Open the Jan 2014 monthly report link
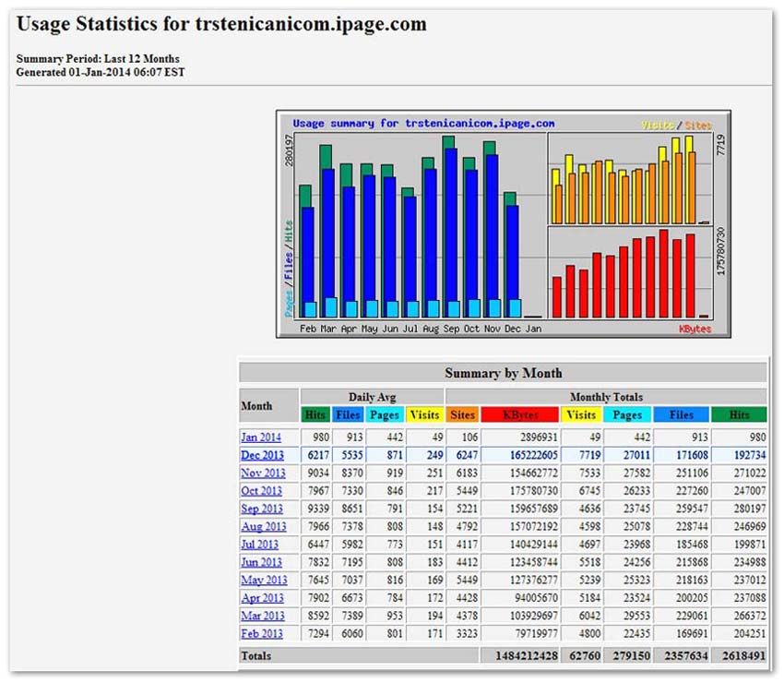Image resolution: width=784 pixels, height=683 pixels. pyautogui.click(x=261, y=437)
